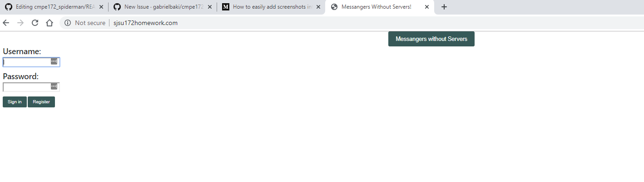This screenshot has width=644, height=182.
Task: Click password manager icon in Username field
Action: point(54,61)
